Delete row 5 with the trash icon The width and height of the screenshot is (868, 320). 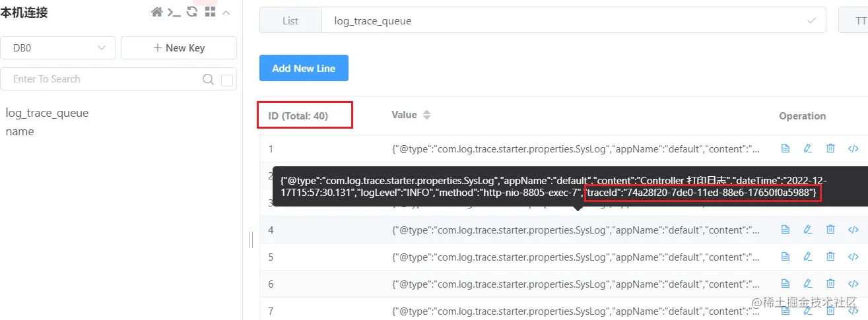pos(830,257)
